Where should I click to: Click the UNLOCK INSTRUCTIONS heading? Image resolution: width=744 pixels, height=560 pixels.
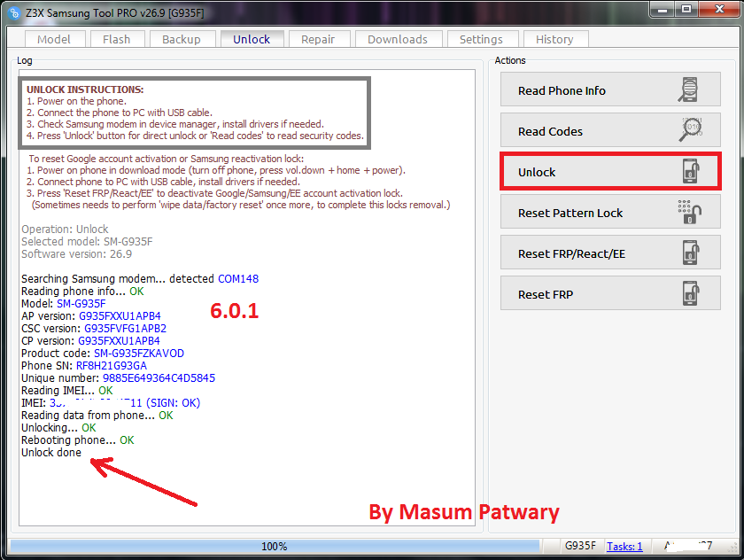coord(85,89)
